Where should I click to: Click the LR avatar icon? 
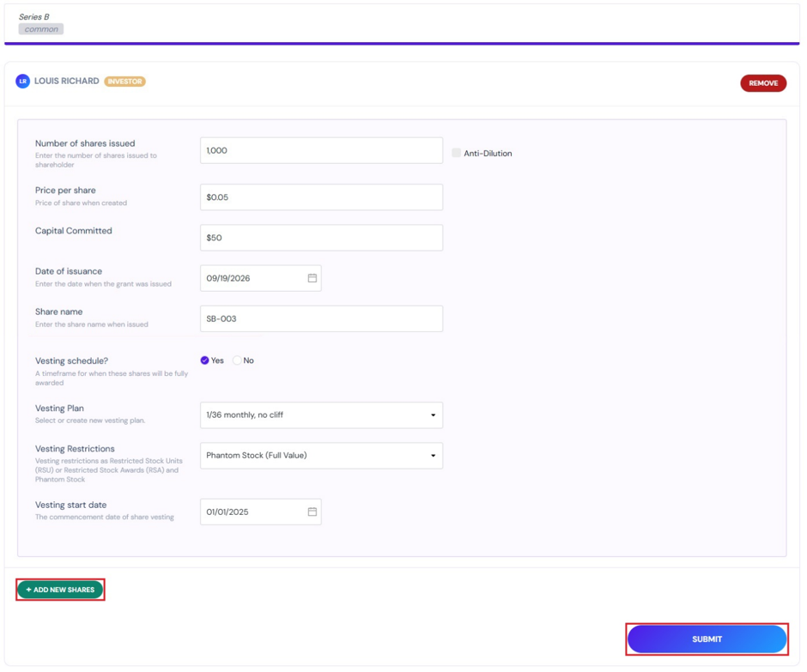tap(22, 82)
